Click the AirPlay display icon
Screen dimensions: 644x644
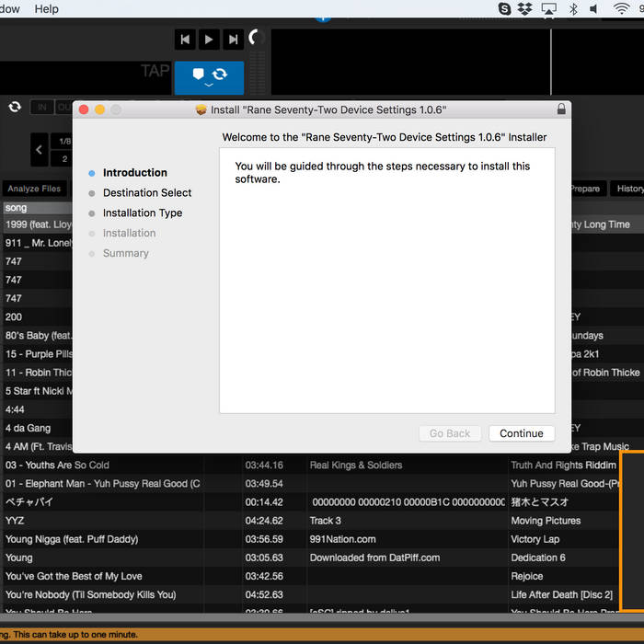point(549,9)
